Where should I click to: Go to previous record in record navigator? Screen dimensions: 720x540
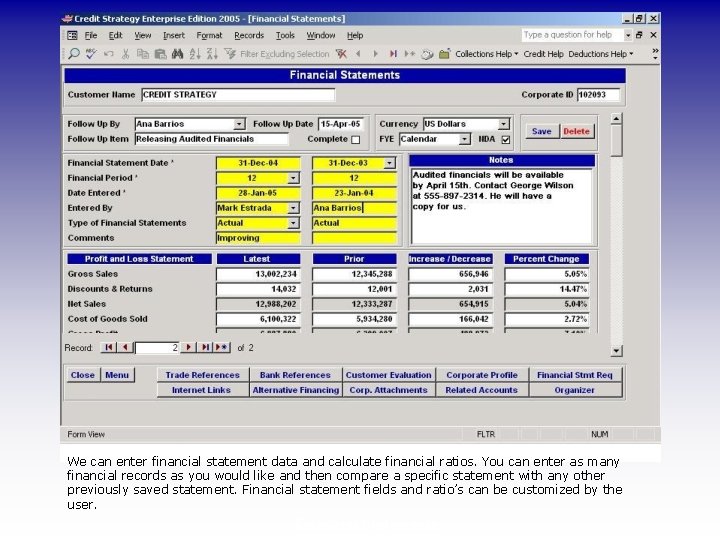click(x=125, y=348)
